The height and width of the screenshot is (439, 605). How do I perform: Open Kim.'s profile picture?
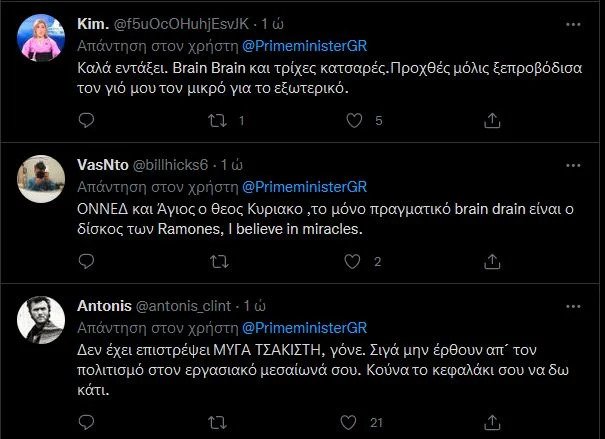42,39
